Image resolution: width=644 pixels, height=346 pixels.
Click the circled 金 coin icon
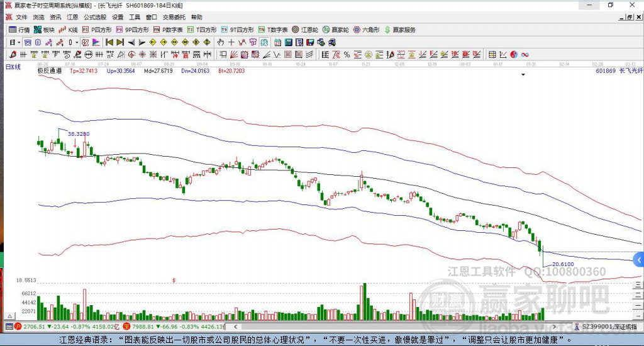(x=369, y=54)
